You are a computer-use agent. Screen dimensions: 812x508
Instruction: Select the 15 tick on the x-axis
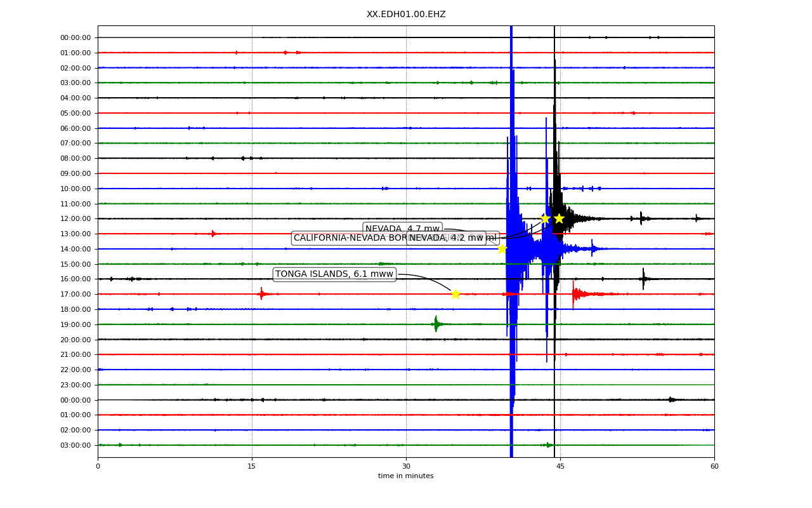252,467
